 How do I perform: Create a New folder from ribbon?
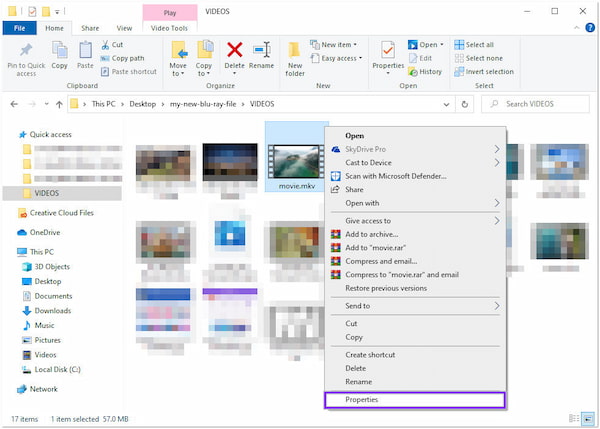[x=295, y=58]
